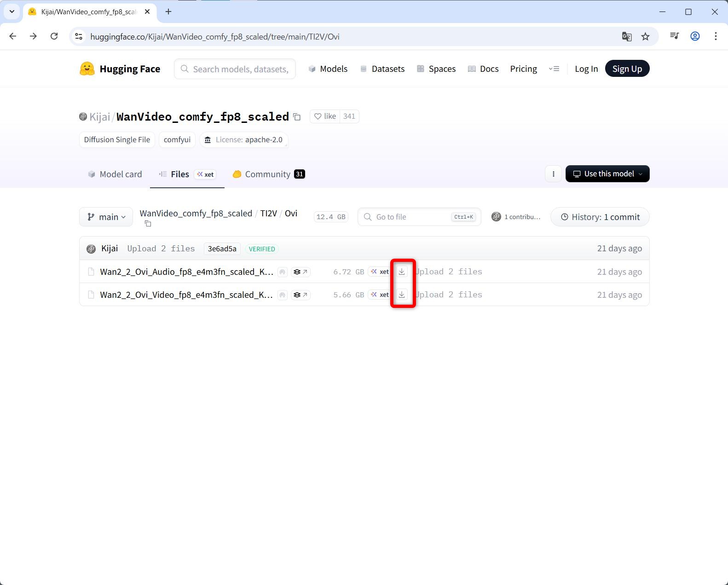Screen dimensions: 728x585
Task: Copy the WanVideo_comfy_fp8_scaled repository name
Action: point(297,117)
